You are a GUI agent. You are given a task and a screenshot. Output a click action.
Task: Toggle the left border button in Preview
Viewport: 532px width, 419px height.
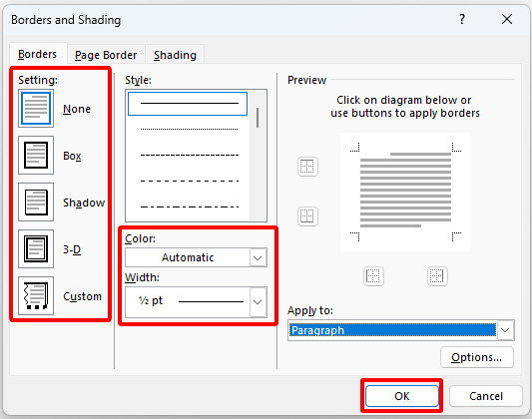373,276
